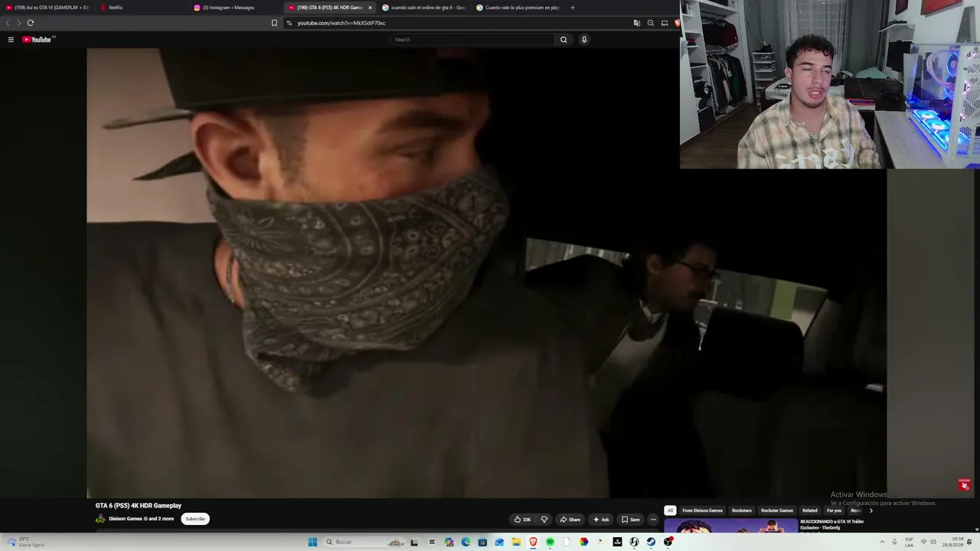The image size is (980, 551).
Task: Switch to the Instagram Messages tab
Action: click(236, 8)
